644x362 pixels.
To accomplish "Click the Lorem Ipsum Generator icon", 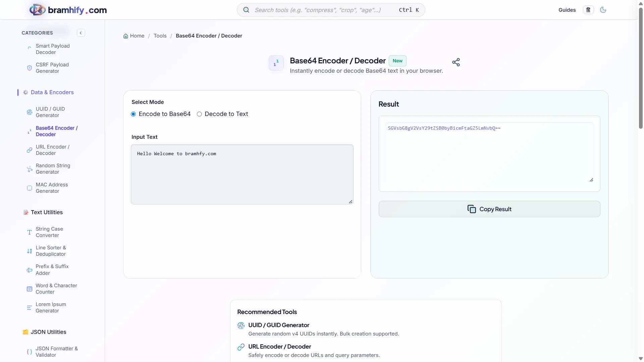I will [30, 308].
